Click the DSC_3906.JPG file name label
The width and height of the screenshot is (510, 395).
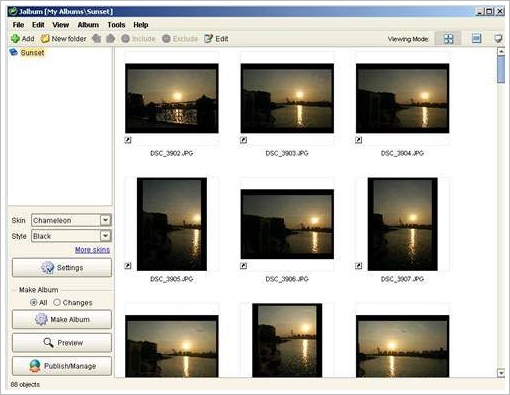[x=287, y=279]
